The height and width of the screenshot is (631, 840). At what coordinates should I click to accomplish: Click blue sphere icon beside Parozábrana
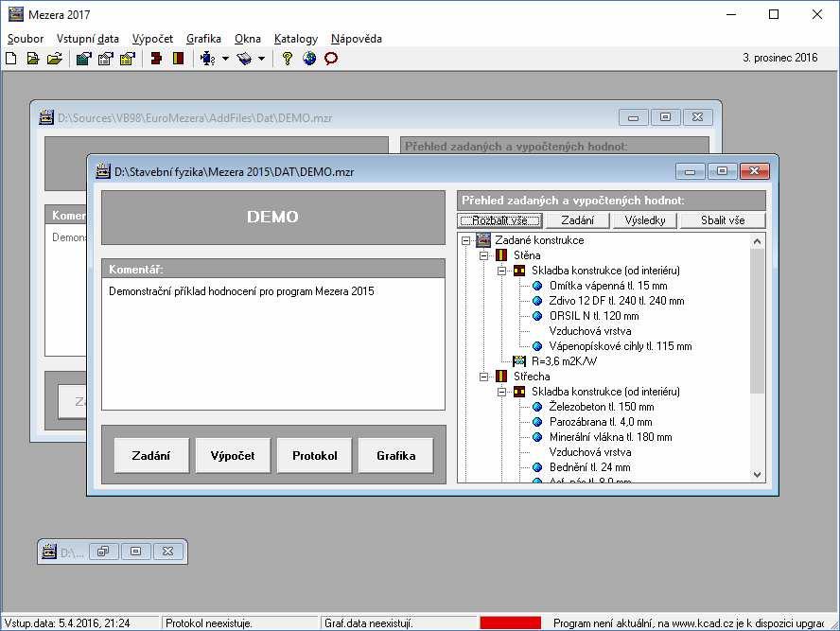pyautogui.click(x=537, y=422)
